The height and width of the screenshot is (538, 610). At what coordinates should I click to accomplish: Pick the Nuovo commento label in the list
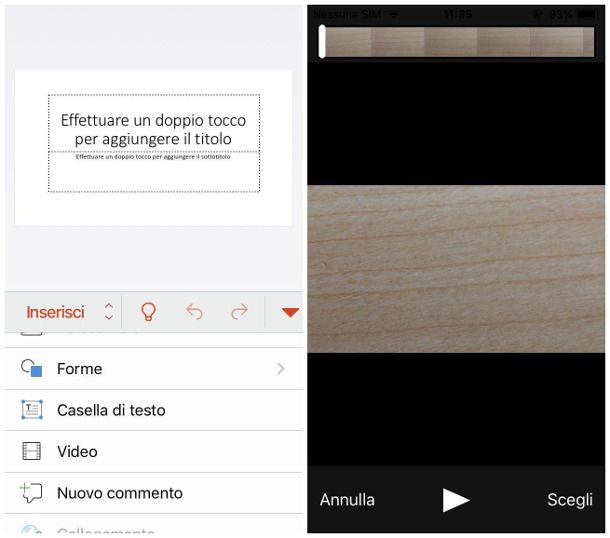(119, 493)
